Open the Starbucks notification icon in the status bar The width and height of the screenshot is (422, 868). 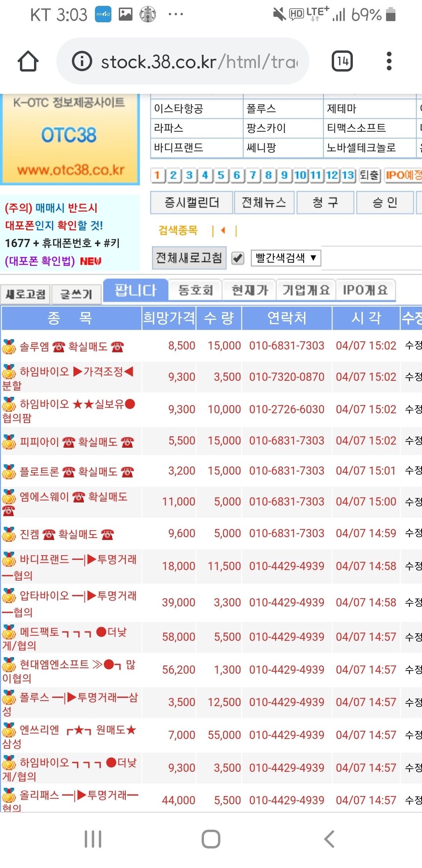click(x=148, y=14)
